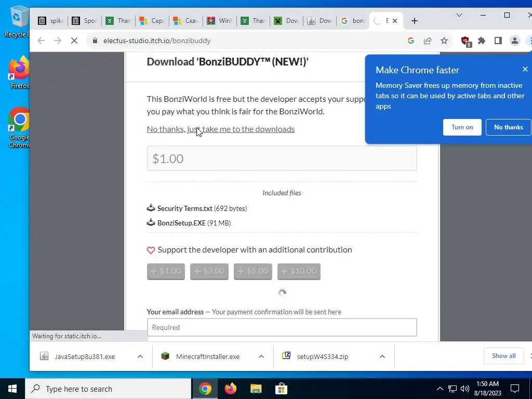The height and width of the screenshot is (399, 532).
Task: Click the BonziSetup.EXE download icon
Action: 151,222
